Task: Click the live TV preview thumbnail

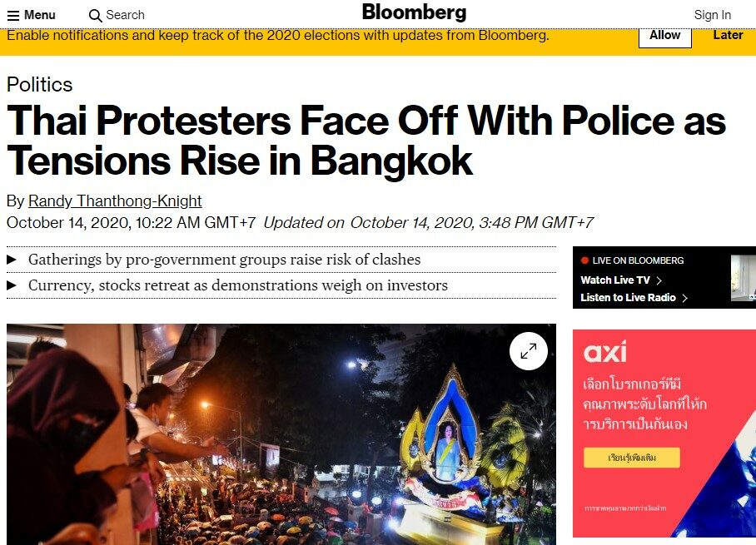Action: tap(744, 278)
